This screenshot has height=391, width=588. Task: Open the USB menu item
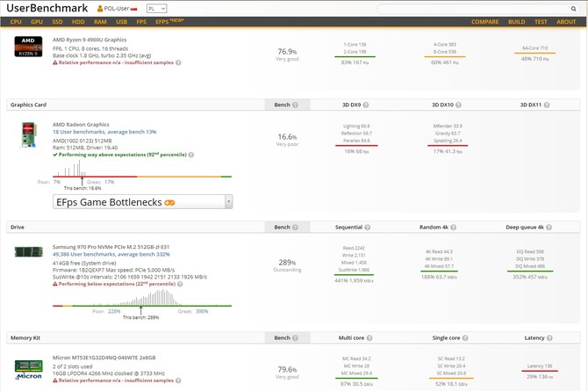tap(121, 22)
